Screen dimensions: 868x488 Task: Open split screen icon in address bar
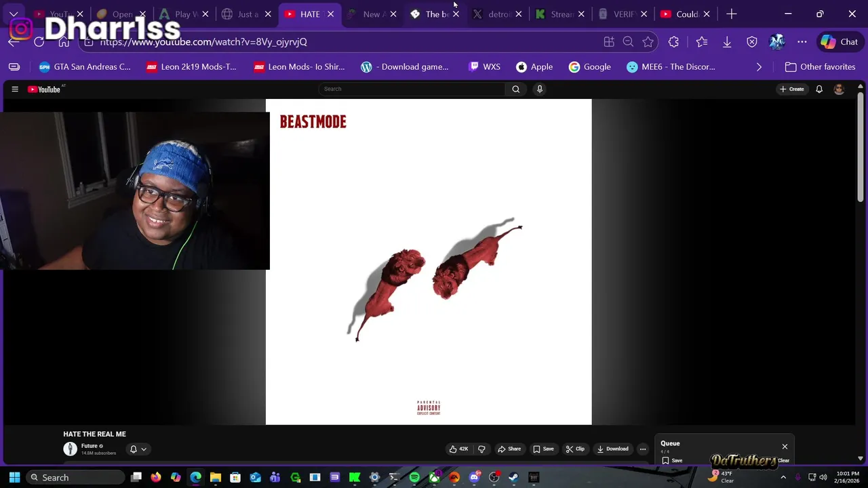click(x=609, y=42)
